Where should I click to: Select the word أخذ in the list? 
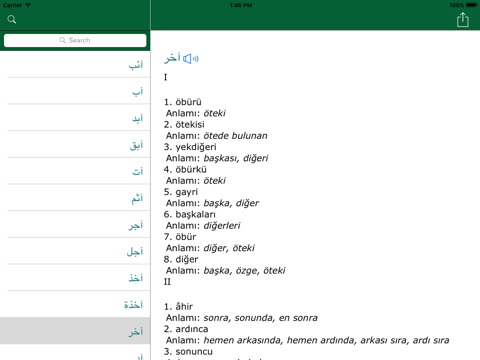point(75,278)
